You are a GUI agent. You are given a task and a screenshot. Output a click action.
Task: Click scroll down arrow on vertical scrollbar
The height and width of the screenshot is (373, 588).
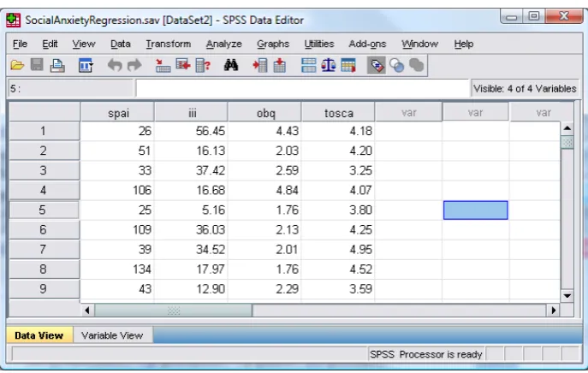tap(567, 296)
